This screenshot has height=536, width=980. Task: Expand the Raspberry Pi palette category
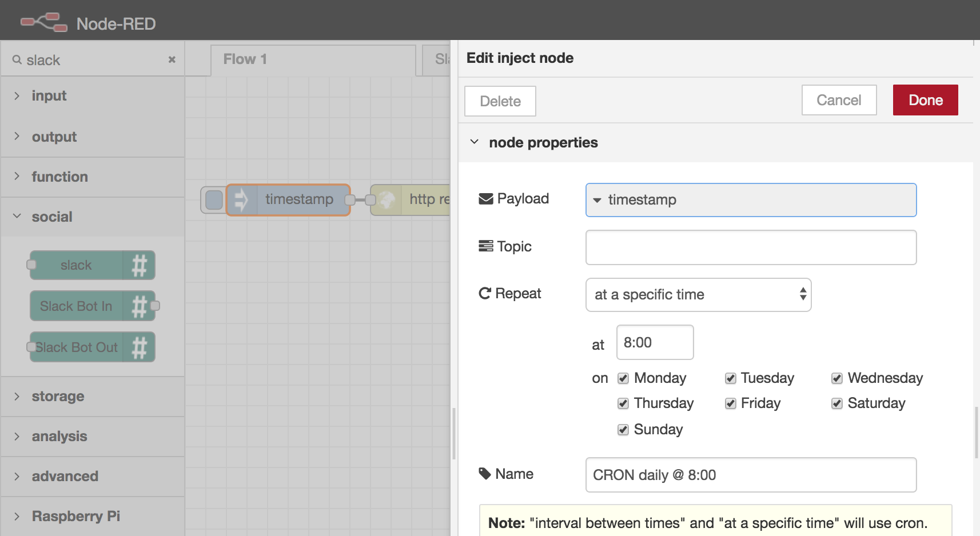pyautogui.click(x=93, y=516)
